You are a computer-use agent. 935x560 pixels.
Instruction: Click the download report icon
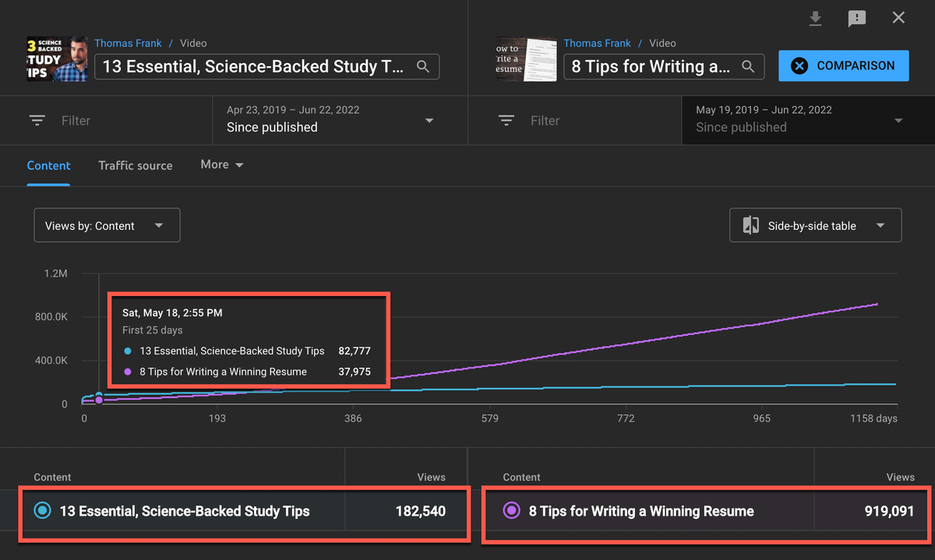tap(815, 19)
